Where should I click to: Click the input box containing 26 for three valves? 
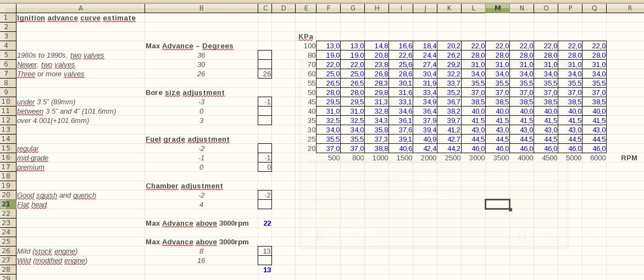[x=265, y=74]
